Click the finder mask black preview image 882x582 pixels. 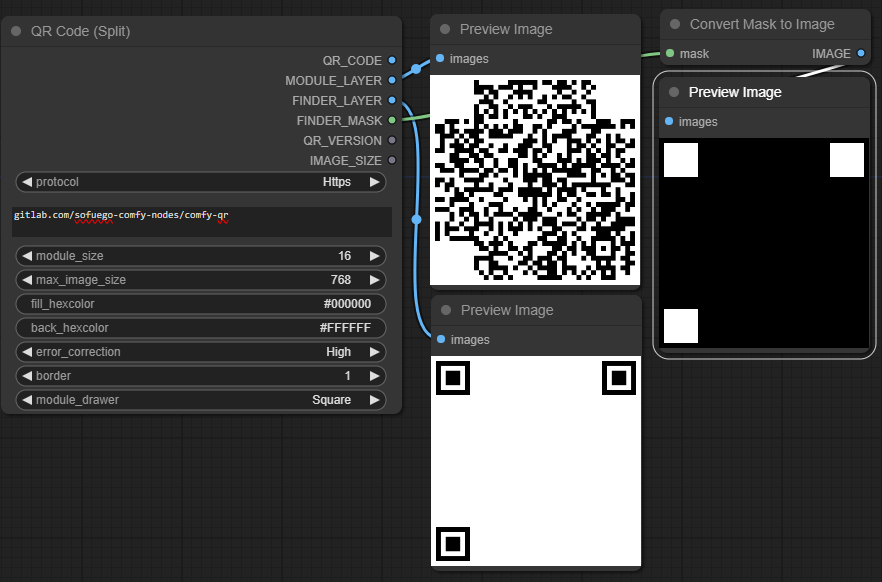coord(764,243)
